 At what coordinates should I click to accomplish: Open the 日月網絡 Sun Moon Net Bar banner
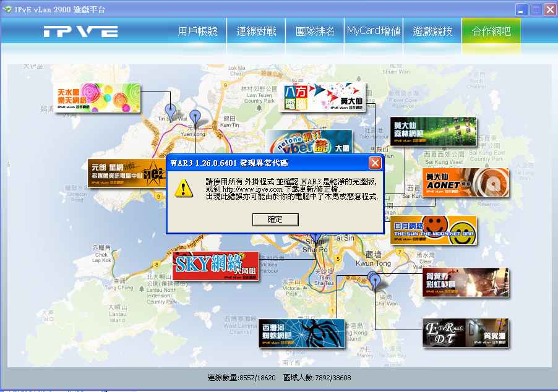pyautogui.click(x=434, y=230)
